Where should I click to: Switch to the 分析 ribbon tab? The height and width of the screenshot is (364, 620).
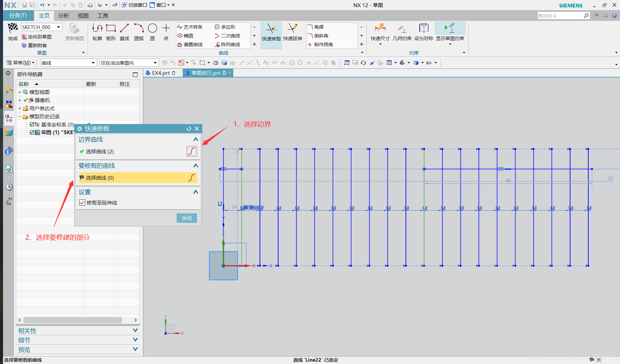point(63,16)
